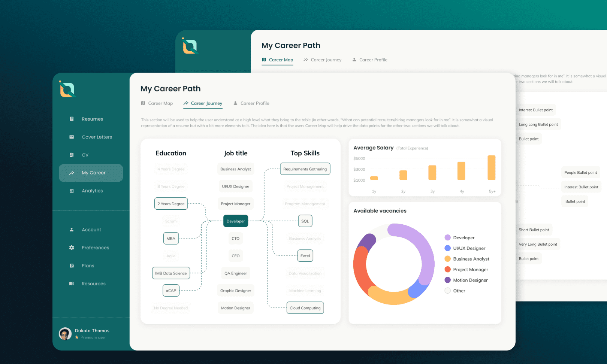Select the Developer job title node
607x364 pixels.
pos(236,221)
